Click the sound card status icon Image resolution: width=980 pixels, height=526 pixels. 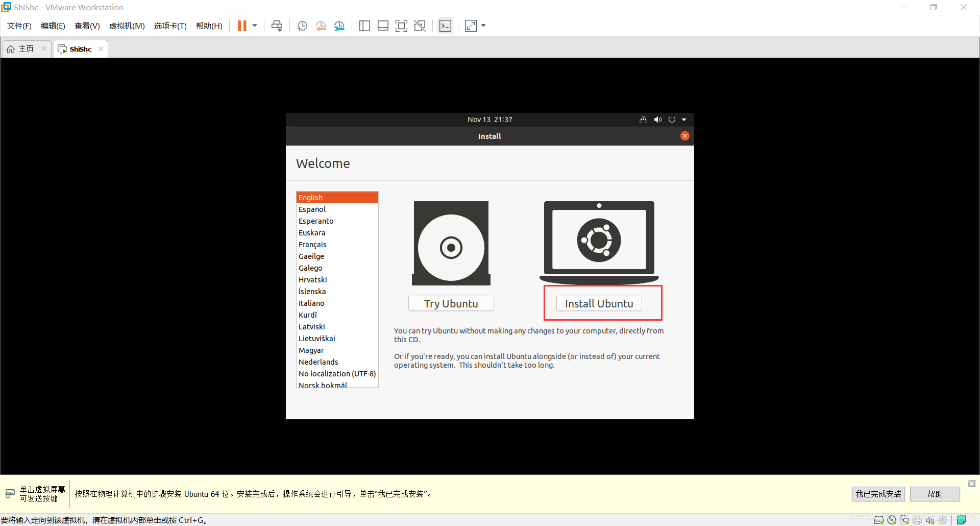point(930,520)
